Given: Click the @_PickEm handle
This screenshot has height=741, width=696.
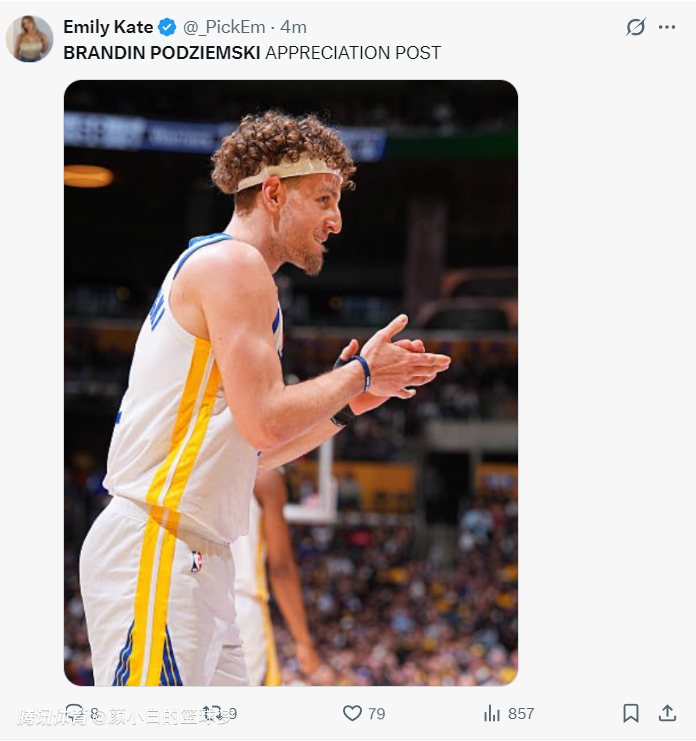Looking at the screenshot, I should [x=226, y=27].
